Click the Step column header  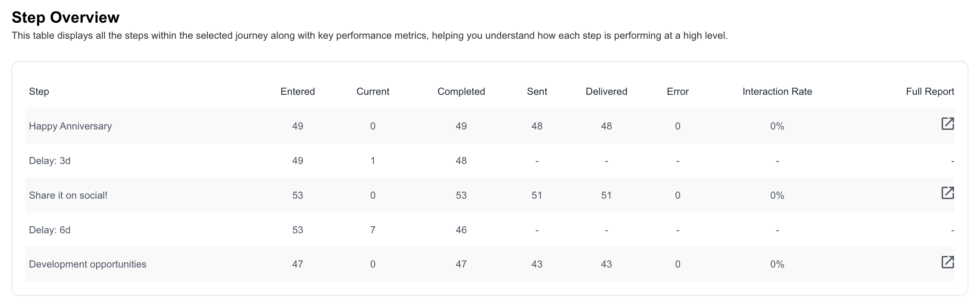[x=39, y=91]
